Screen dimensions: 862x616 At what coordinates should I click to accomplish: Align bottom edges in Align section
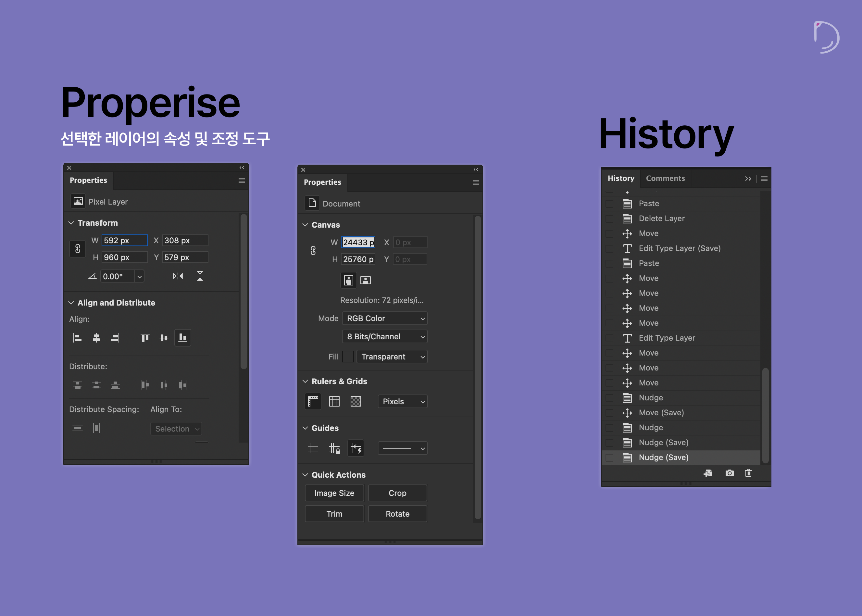[x=182, y=338]
